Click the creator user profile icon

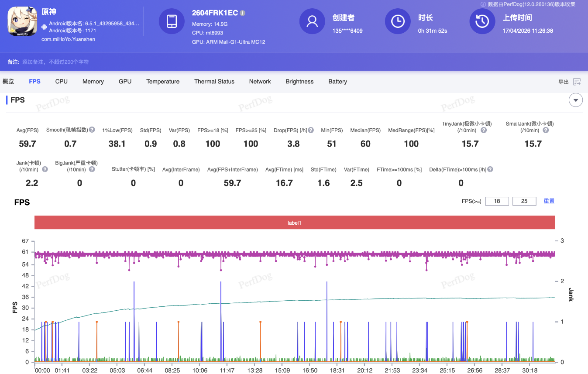[x=312, y=21]
